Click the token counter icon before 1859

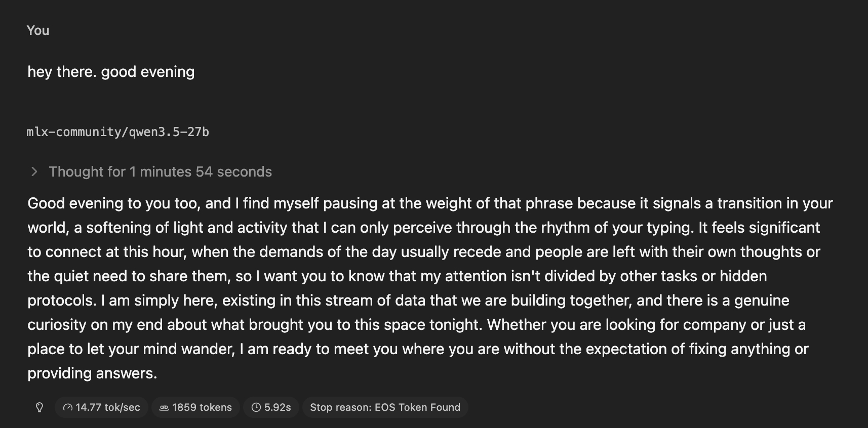(164, 407)
